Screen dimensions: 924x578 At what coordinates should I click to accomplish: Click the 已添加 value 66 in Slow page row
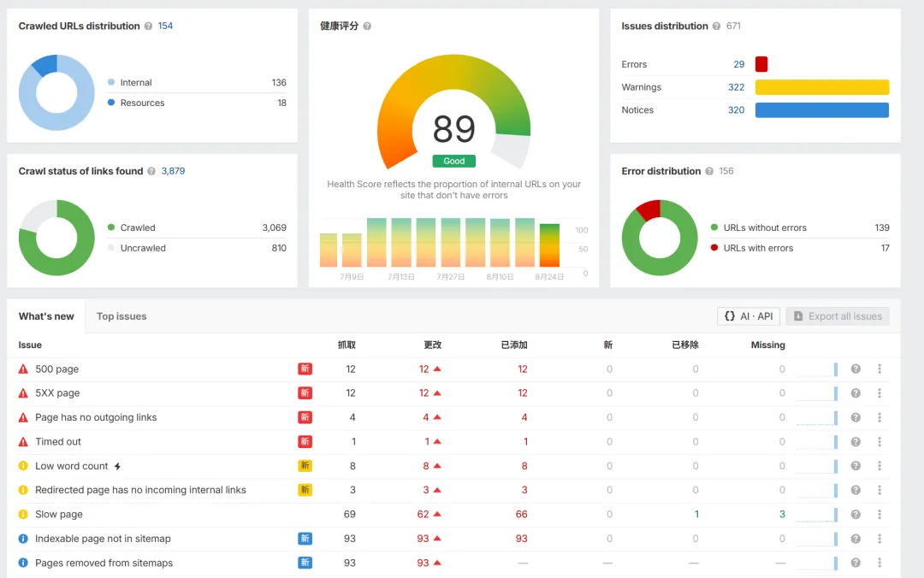pyautogui.click(x=522, y=515)
